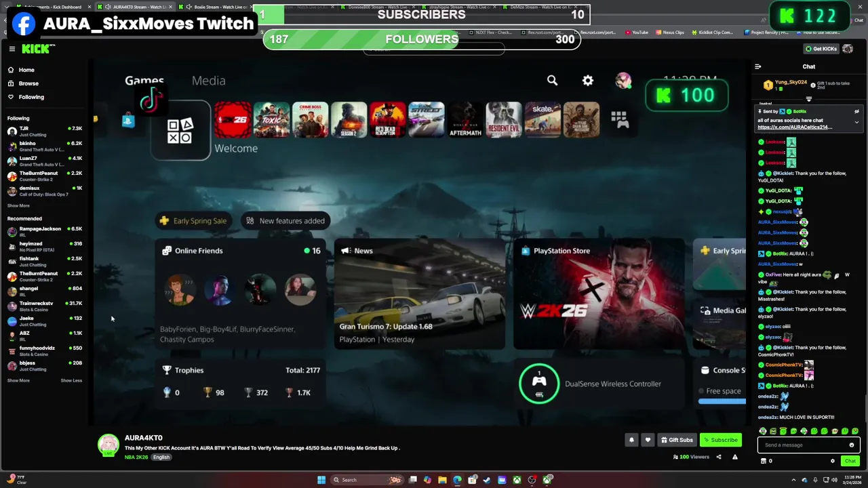Show less recommended channels
Image resolution: width=868 pixels, height=488 pixels.
click(x=71, y=380)
